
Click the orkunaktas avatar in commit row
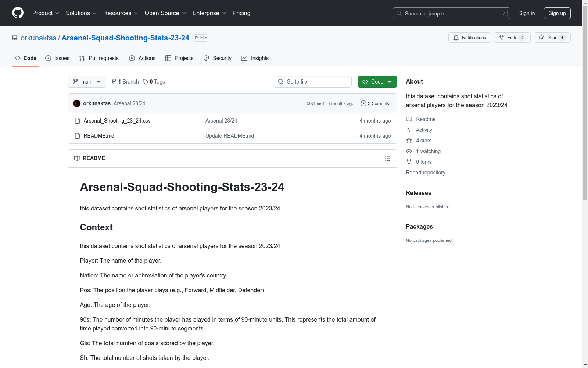pyautogui.click(x=77, y=103)
